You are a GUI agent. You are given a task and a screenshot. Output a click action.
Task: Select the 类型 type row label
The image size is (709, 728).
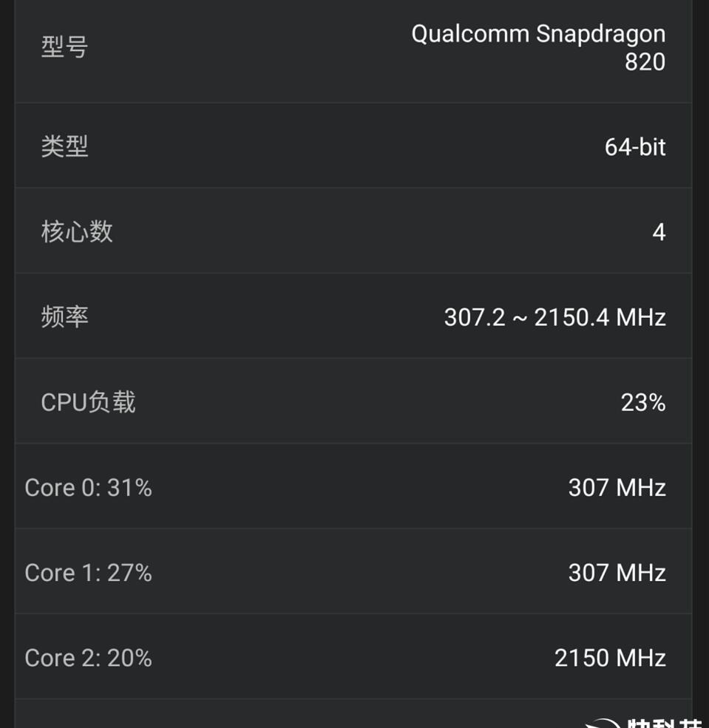[64, 146]
